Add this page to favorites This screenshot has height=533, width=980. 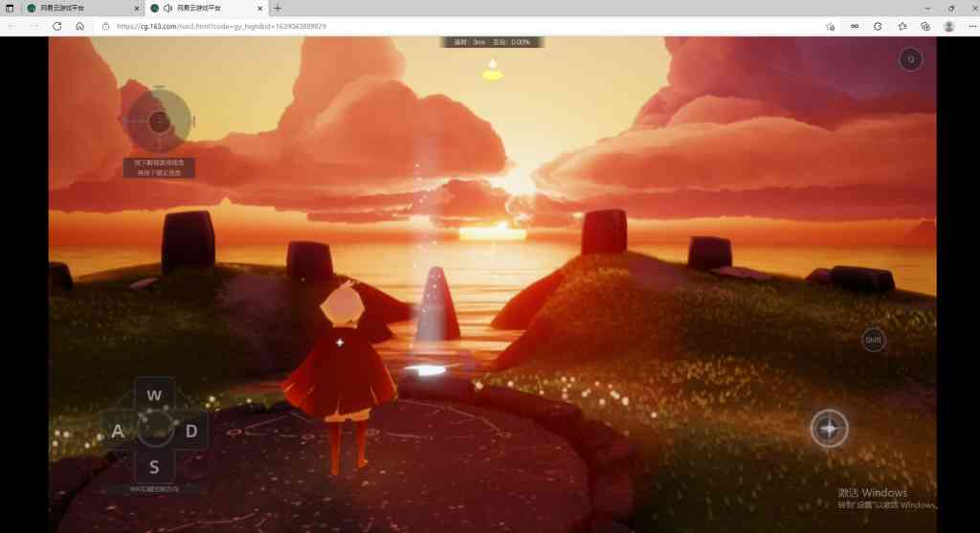830,26
